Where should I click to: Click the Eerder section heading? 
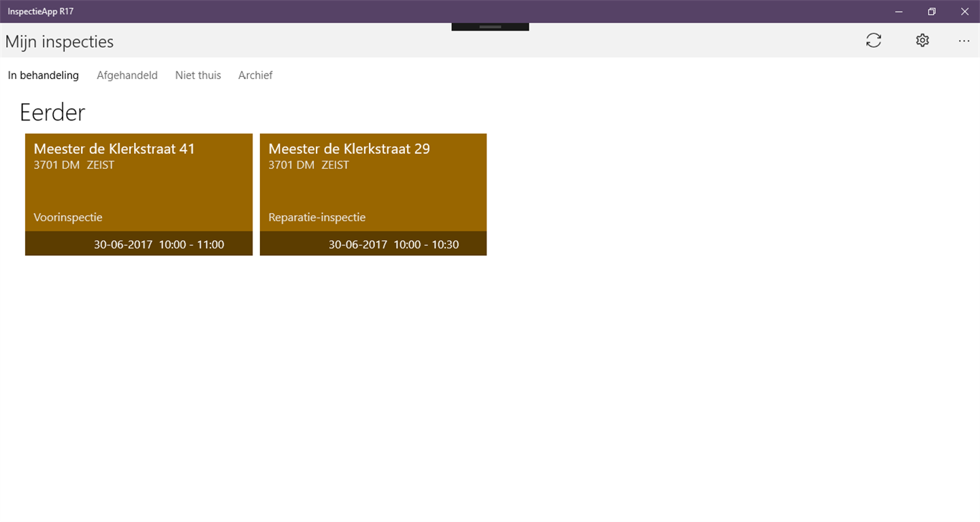click(52, 112)
